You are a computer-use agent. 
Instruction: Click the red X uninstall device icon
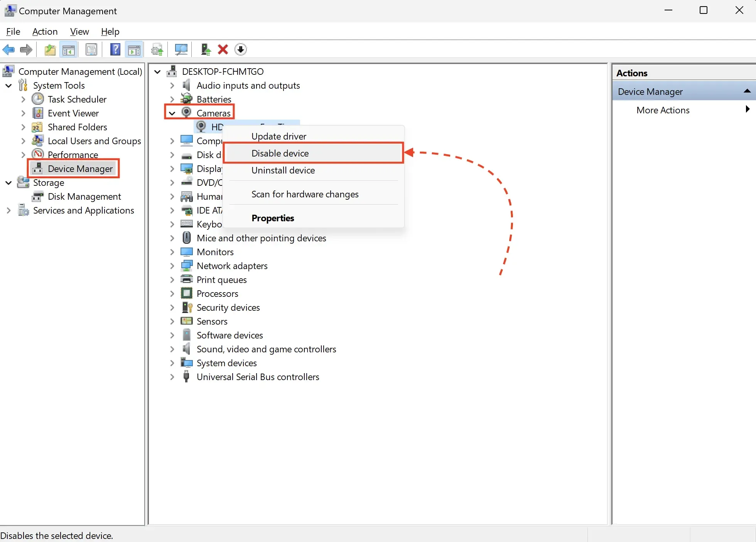[223, 49]
